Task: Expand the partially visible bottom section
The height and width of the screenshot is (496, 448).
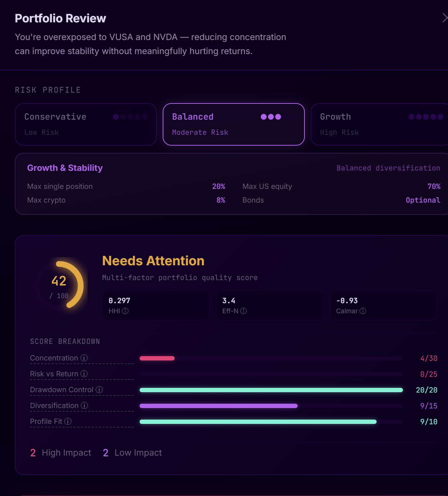Action: point(224,494)
